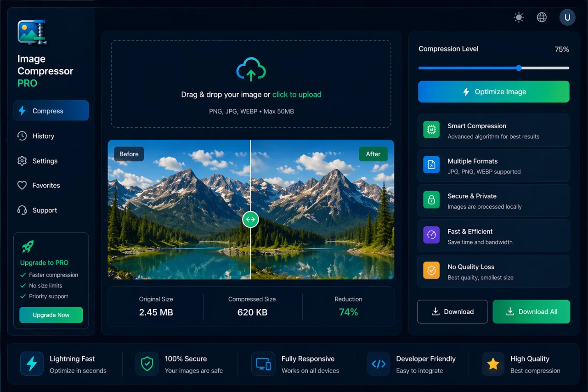Click the 'Compression Level' label
This screenshot has width=588, height=392.
448,49
